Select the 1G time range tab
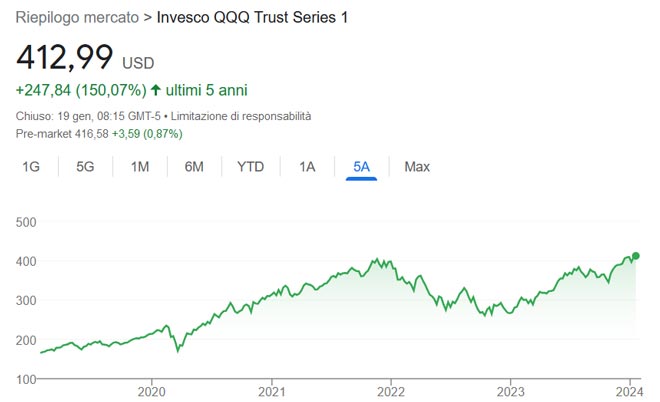The height and width of the screenshot is (402, 660). pyautogui.click(x=31, y=167)
